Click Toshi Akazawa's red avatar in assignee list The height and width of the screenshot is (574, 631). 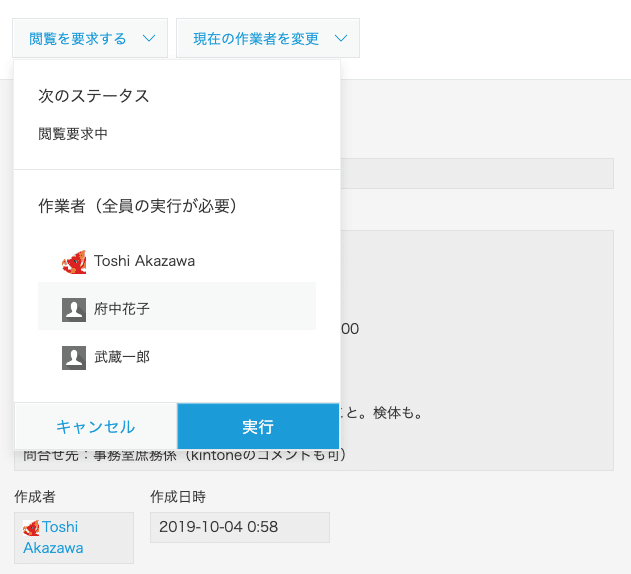pos(74,262)
